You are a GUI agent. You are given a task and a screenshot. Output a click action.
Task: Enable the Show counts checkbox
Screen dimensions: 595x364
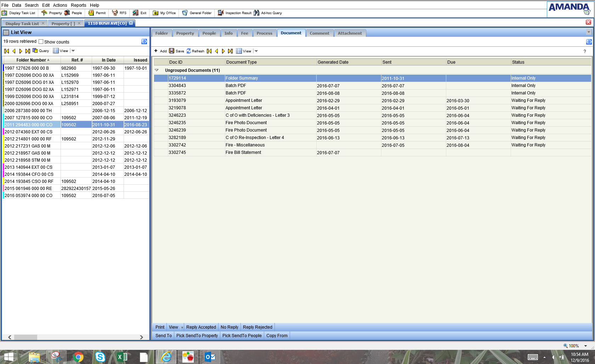(41, 42)
